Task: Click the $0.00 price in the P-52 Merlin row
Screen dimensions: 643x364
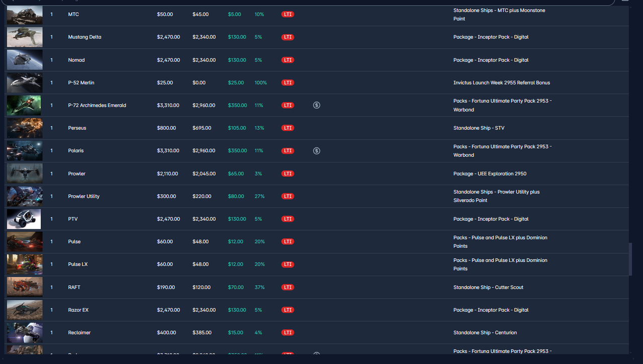Action: [x=199, y=82]
